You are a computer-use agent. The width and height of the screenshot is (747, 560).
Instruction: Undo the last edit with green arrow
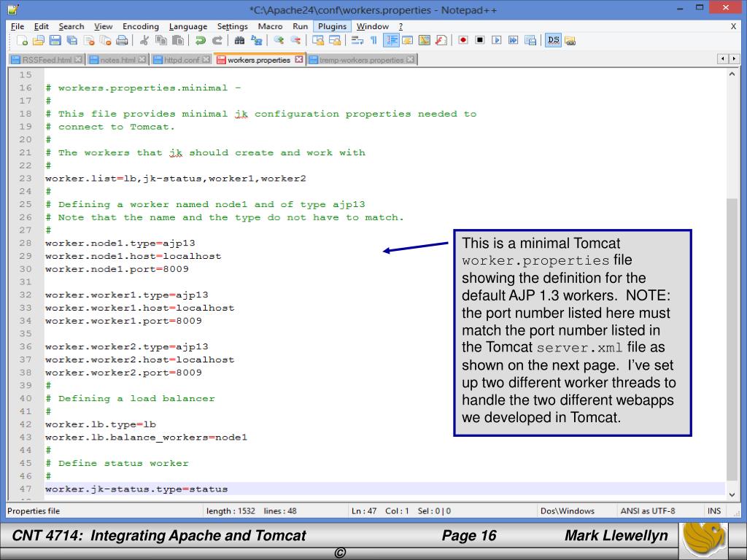click(200, 41)
